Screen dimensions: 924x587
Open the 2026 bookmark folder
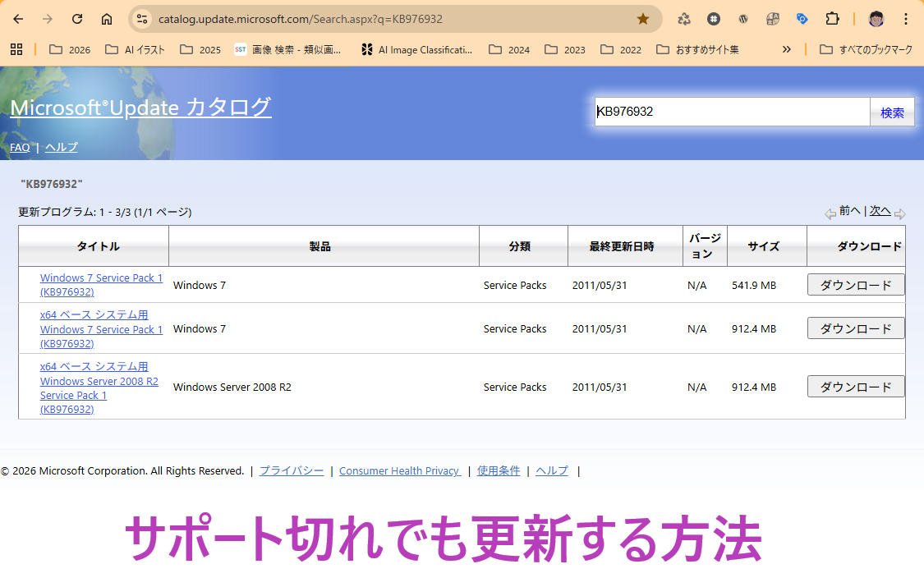coord(70,49)
